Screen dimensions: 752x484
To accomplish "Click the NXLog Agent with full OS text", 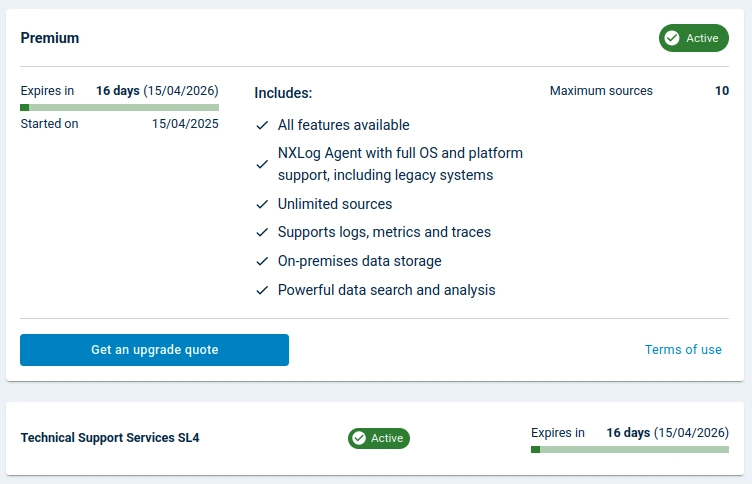I will 400,164.
